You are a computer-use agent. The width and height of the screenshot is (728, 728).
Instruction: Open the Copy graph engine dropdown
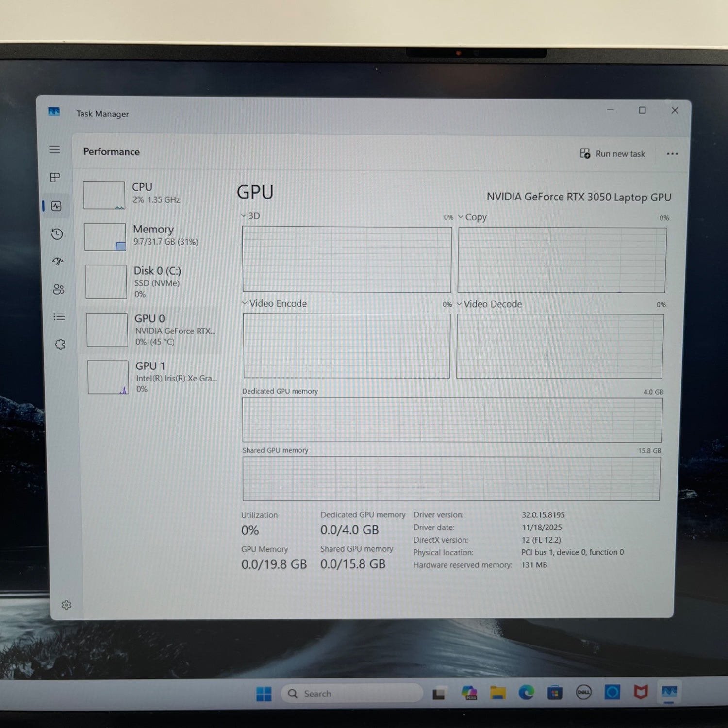pyautogui.click(x=472, y=217)
